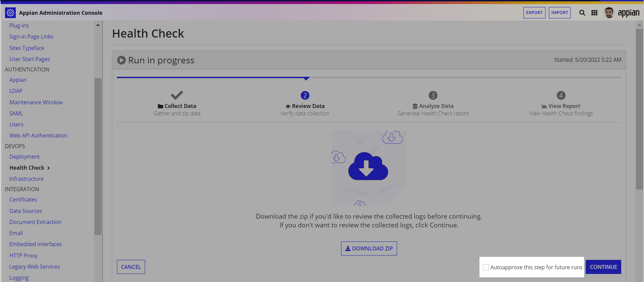Viewport: 644px width, 282px height.
Task: Open SAML settings
Action: point(16,113)
